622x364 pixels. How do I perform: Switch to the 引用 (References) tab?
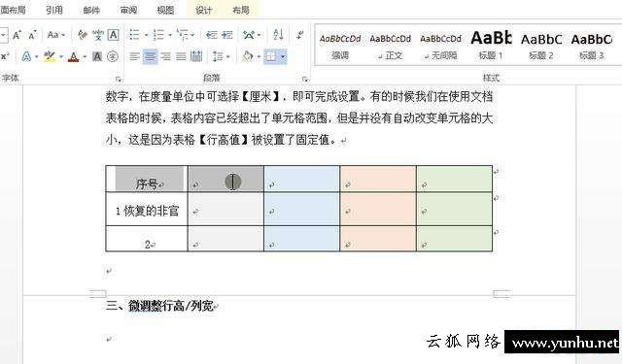click(54, 10)
